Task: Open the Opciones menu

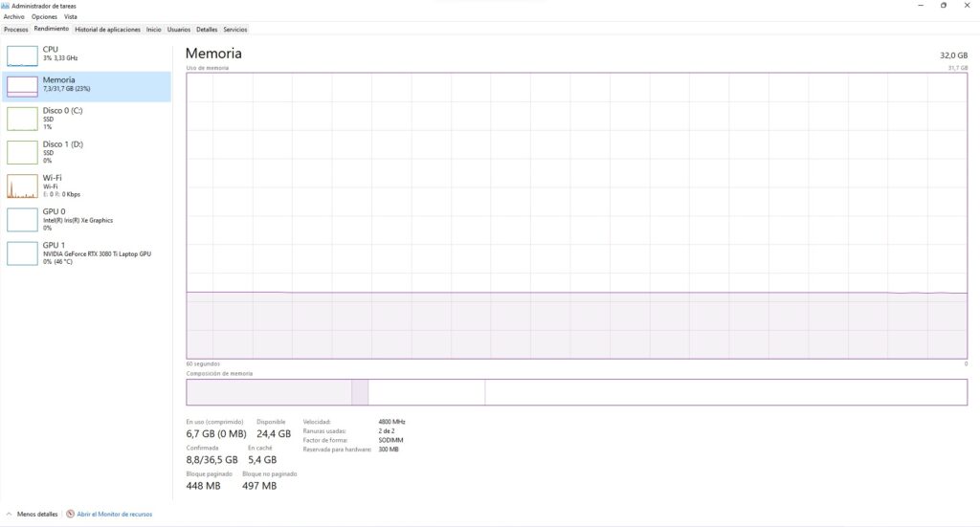Action: coord(44,17)
